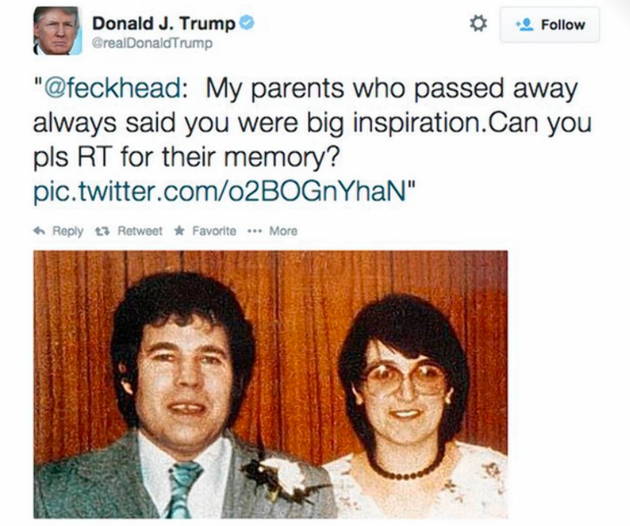Open the More options label

283,231
